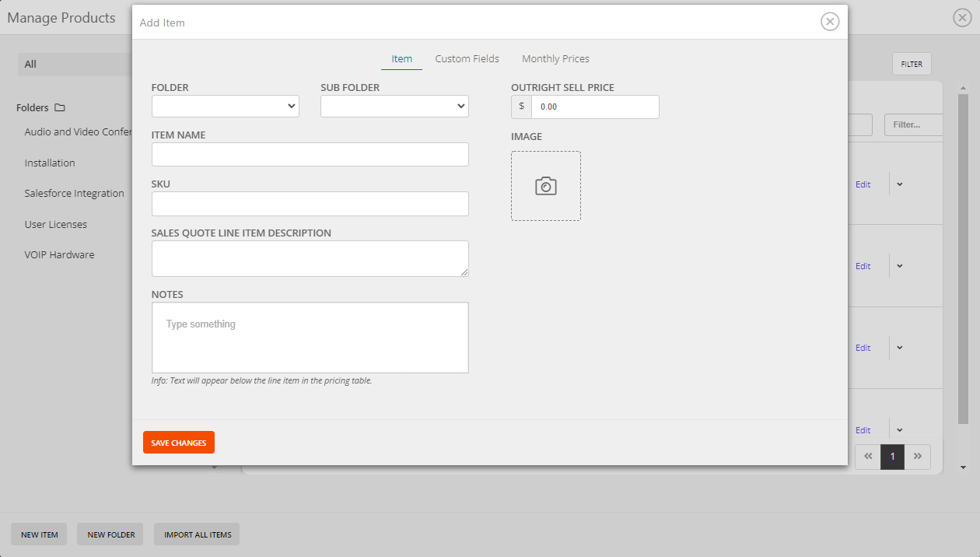The image size is (980, 557).
Task: Focus the Item Name input field
Action: 310,155
